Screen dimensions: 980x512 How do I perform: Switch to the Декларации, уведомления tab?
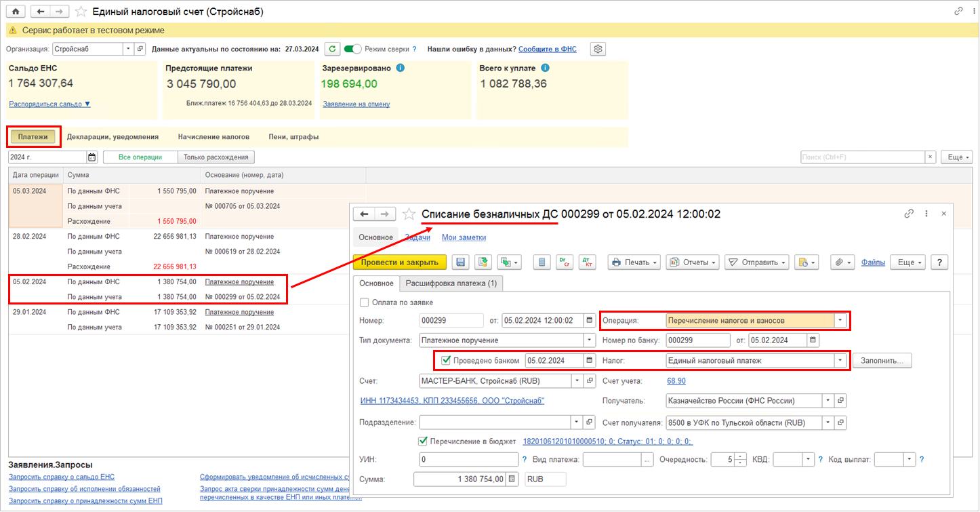[x=113, y=136]
